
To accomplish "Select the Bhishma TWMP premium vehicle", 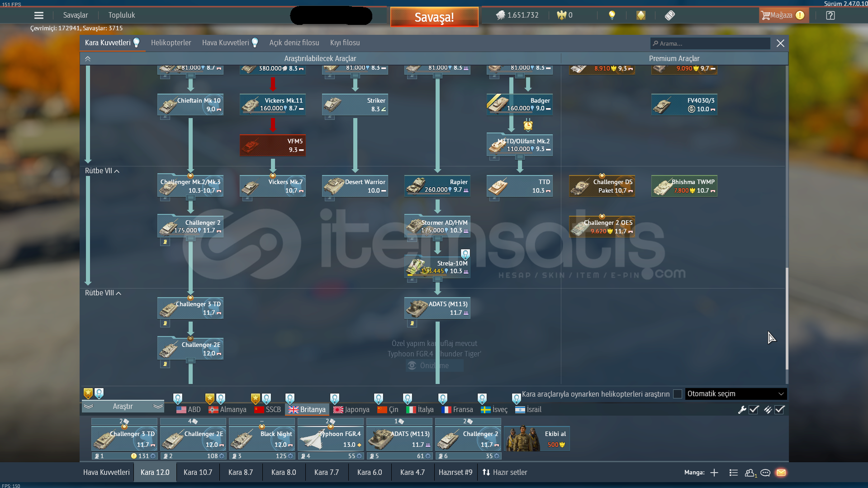I will tap(684, 186).
